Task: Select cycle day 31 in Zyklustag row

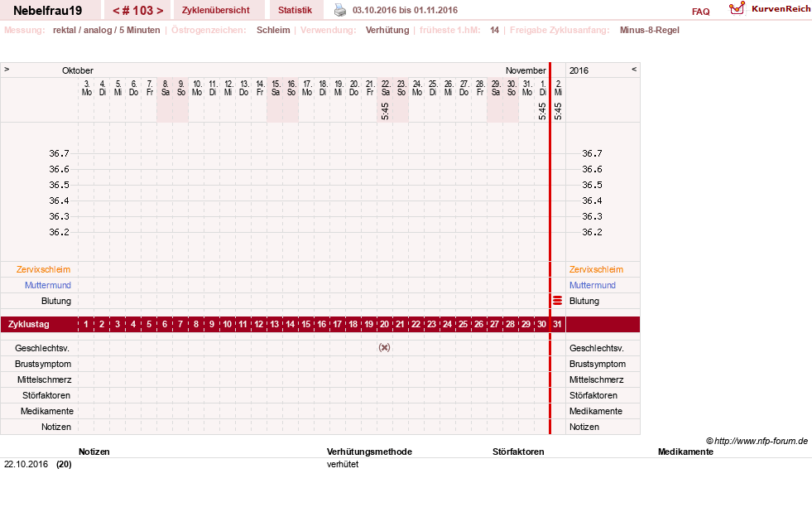Action: point(557,324)
